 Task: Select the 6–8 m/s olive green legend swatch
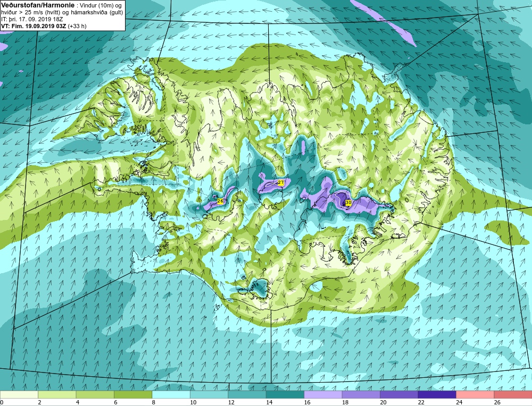133,394
